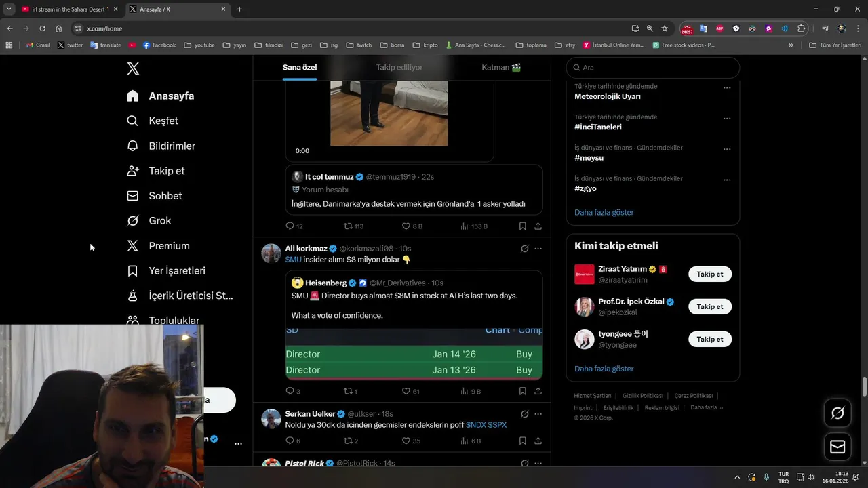Open İçerik Üreticisi Studio
The image size is (868, 488).
180,296
